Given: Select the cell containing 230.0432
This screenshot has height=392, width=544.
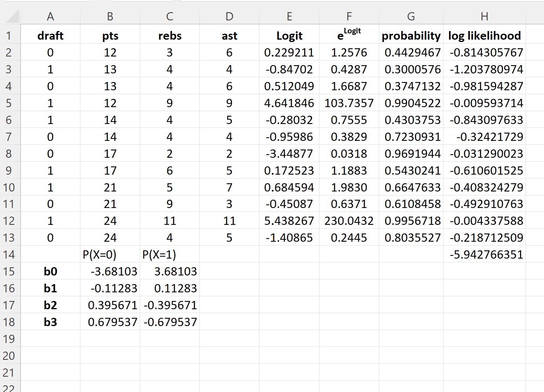Looking at the screenshot, I should click(349, 221).
